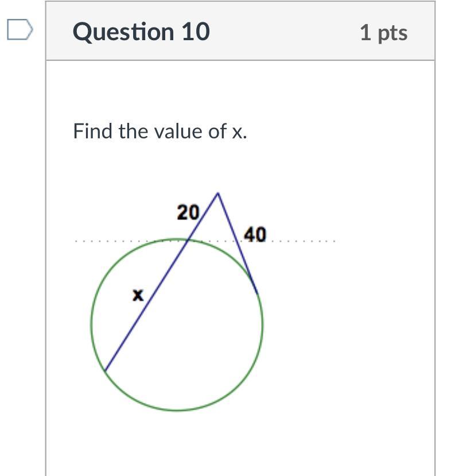The image size is (475, 476).
Task: Click the bottom edge of the green circle
Action: [177, 410]
